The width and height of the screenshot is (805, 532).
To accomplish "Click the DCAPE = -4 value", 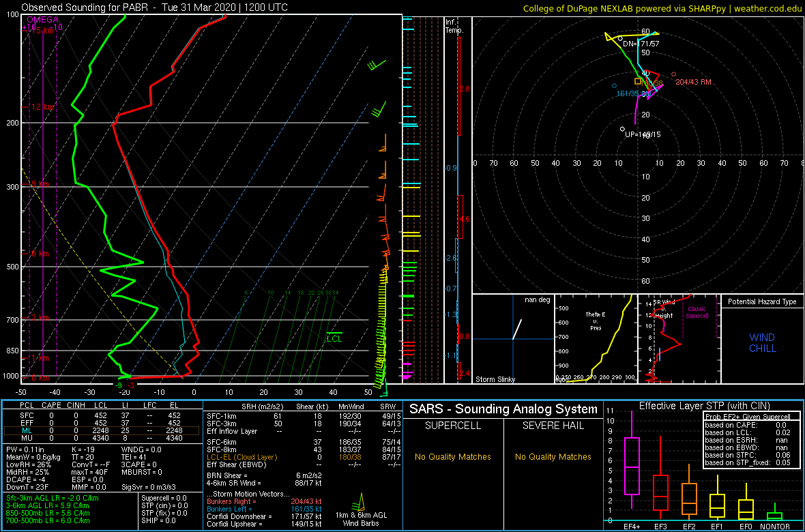I will (25, 479).
